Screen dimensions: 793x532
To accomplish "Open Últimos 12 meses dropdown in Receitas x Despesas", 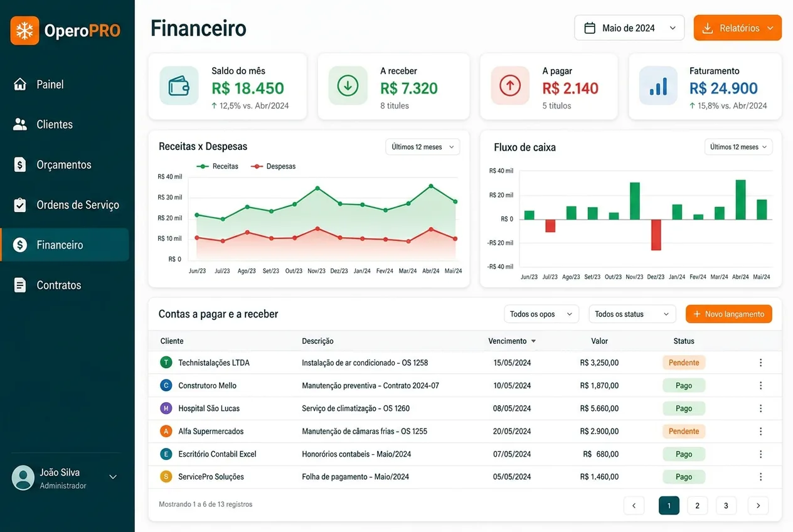I will 423,147.
